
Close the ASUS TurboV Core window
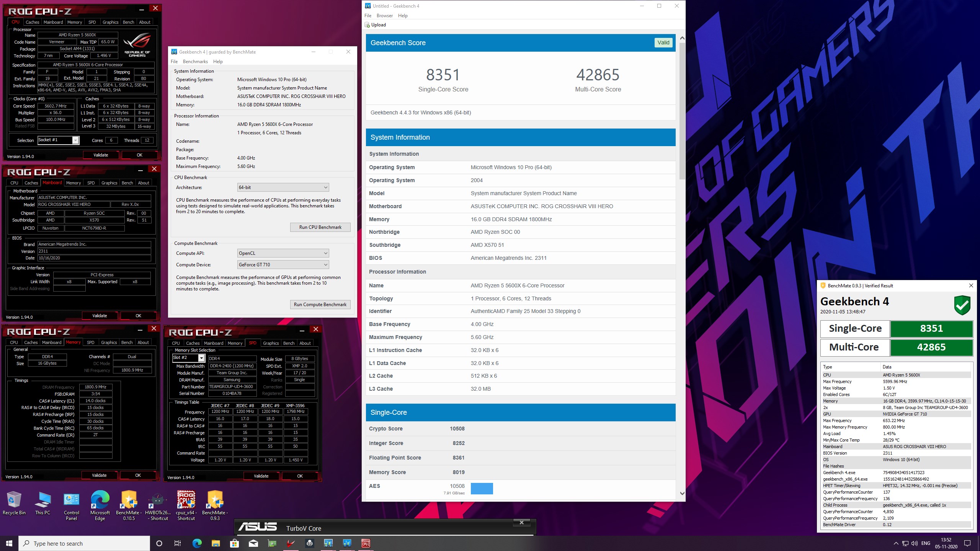521,523
